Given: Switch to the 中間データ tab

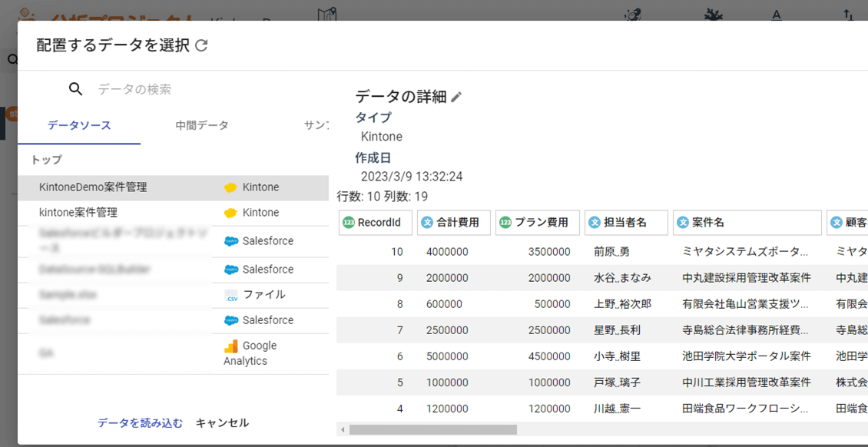Looking at the screenshot, I should point(202,125).
